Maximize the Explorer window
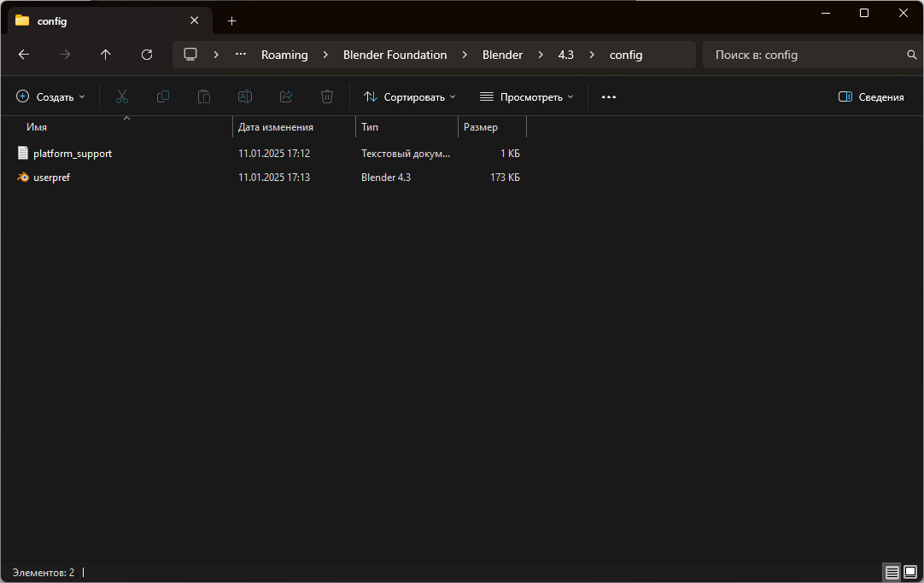This screenshot has width=924, height=583. pyautogui.click(x=864, y=13)
